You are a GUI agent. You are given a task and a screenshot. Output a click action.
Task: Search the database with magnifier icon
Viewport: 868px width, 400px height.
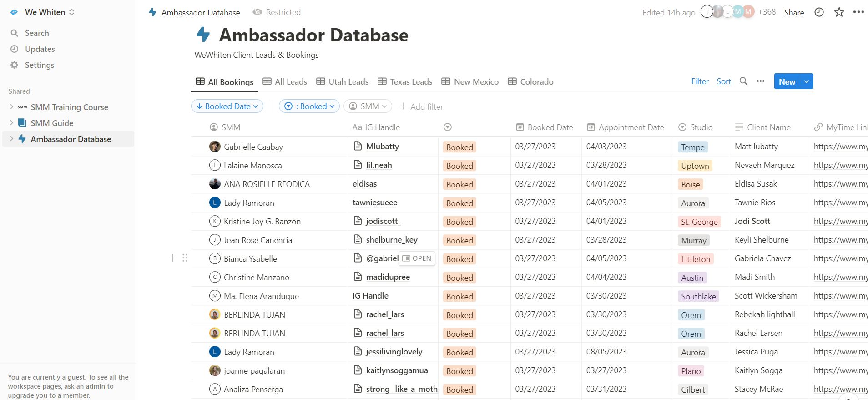(743, 81)
